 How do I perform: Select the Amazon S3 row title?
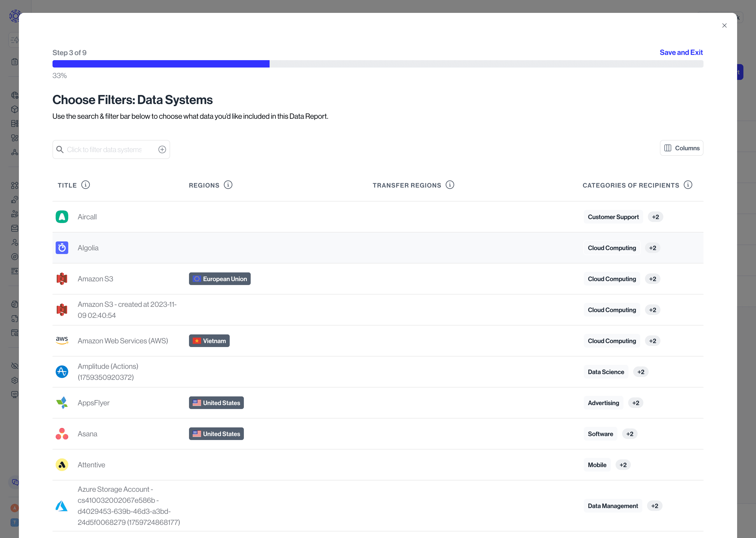pos(95,279)
